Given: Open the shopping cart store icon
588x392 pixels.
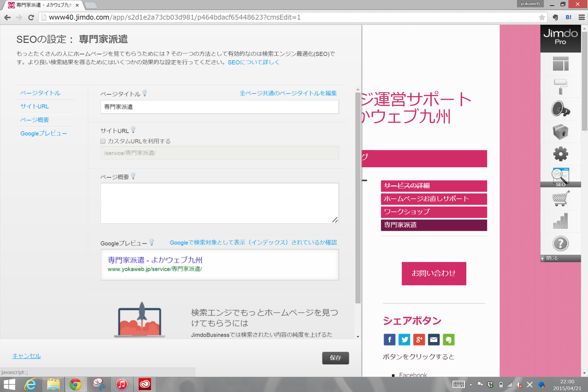Looking at the screenshot, I should [560, 199].
